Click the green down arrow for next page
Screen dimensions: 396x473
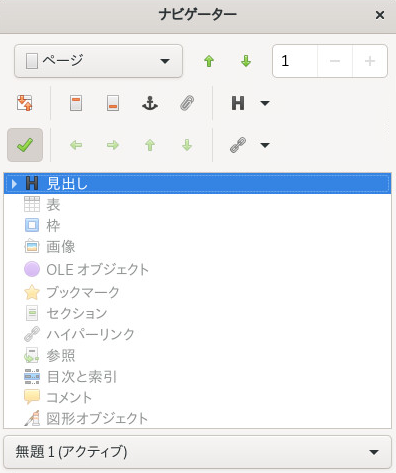246,61
